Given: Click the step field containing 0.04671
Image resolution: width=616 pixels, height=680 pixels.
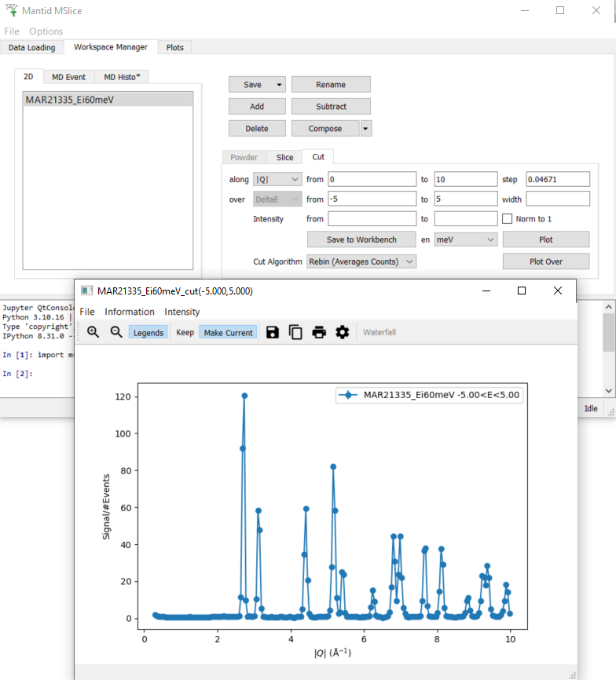Looking at the screenshot, I should point(558,179).
